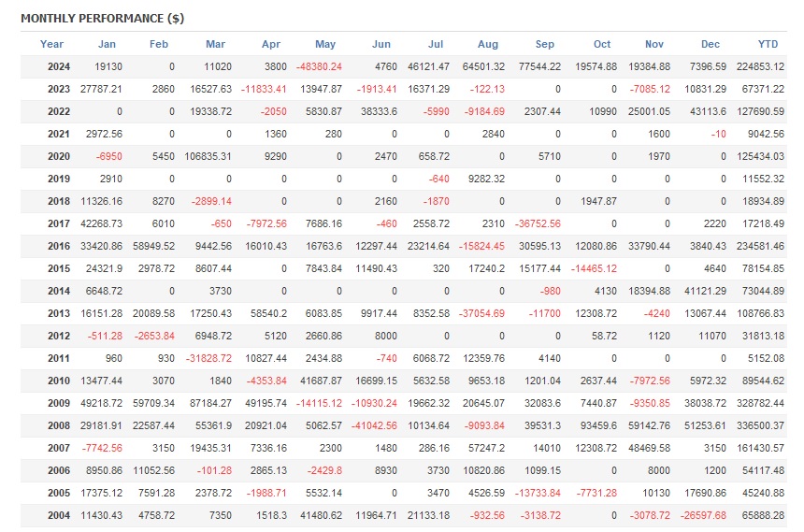Click the Year column header
Viewport: 804px width, 532px height.
[x=52, y=44]
